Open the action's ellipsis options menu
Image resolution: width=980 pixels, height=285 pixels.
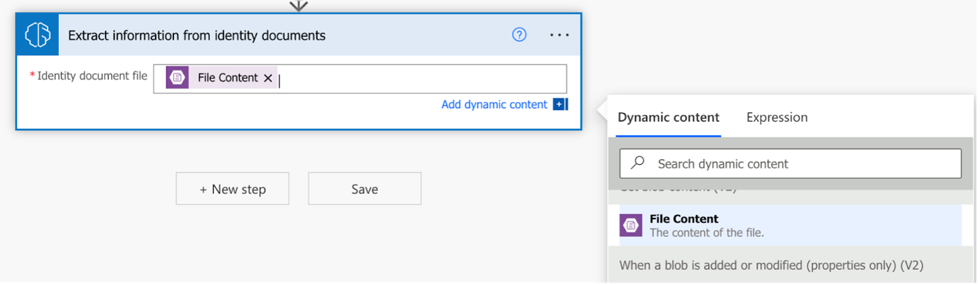[x=559, y=35]
